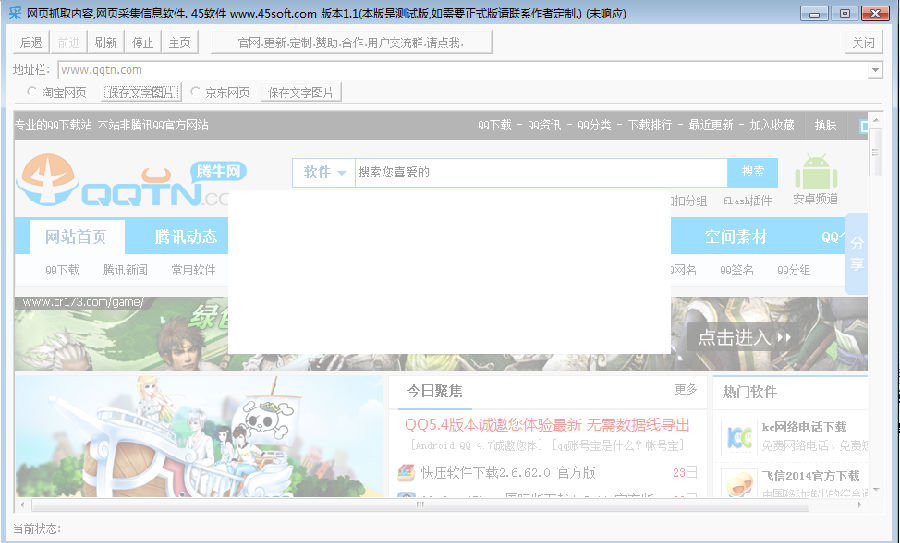900x543 pixels.
Task: Click 更多 in 今日聚焦 section
Action: pyautogui.click(x=685, y=389)
